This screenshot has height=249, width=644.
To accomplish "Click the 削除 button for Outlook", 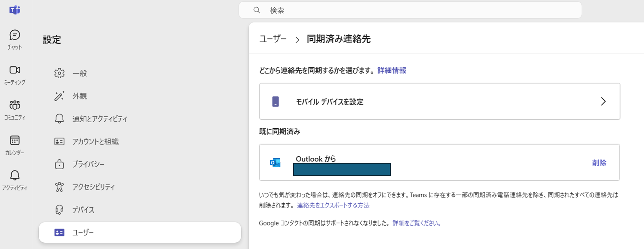I will coord(599,163).
